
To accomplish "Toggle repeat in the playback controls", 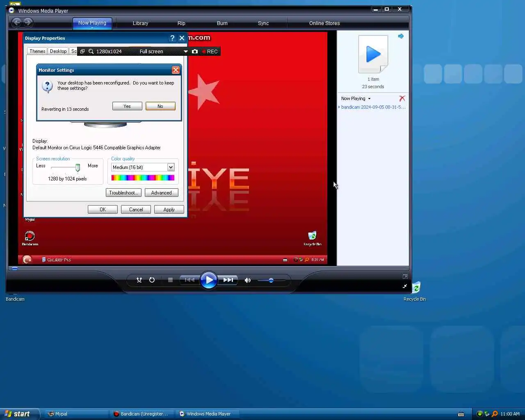I will (x=152, y=280).
